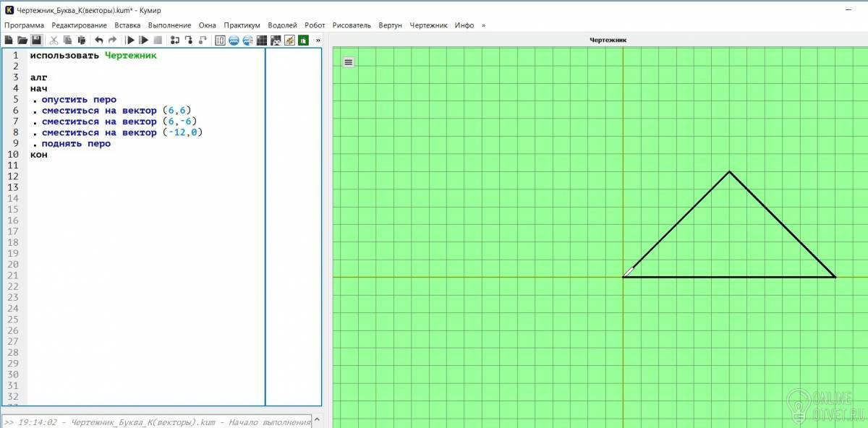The image size is (868, 428).
Task: Open the Инфо menu
Action: [464, 25]
